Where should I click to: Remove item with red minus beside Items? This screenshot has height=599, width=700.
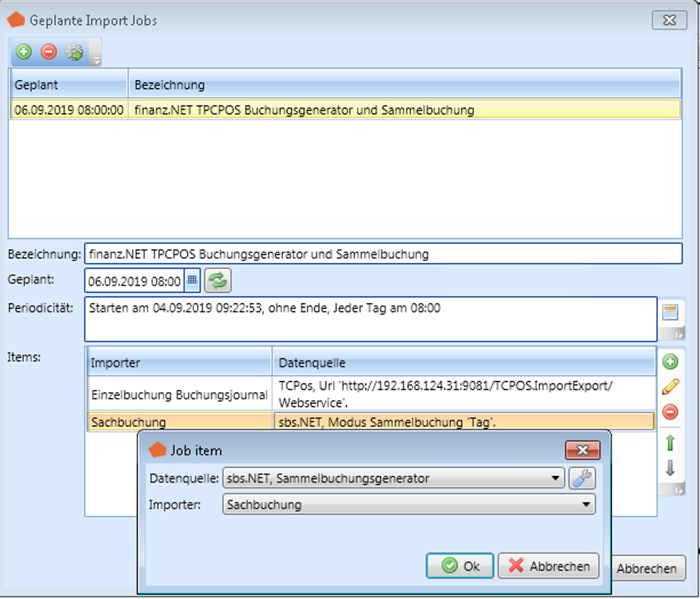[670, 412]
